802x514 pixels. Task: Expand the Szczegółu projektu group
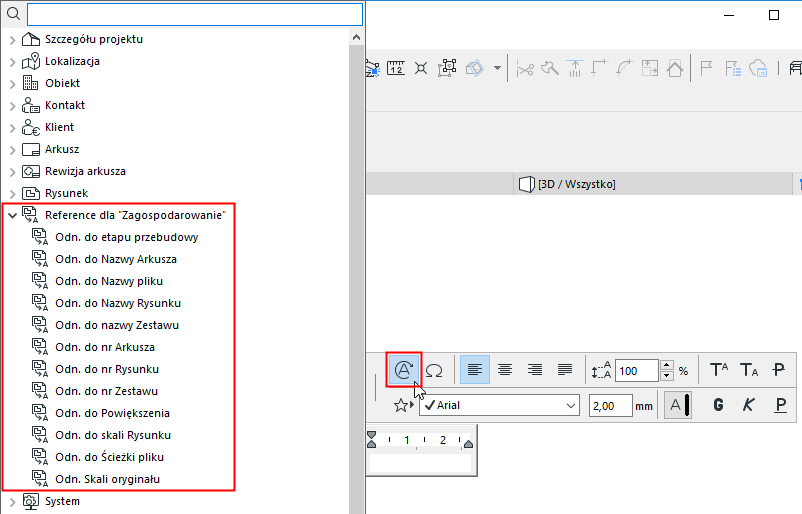point(13,40)
